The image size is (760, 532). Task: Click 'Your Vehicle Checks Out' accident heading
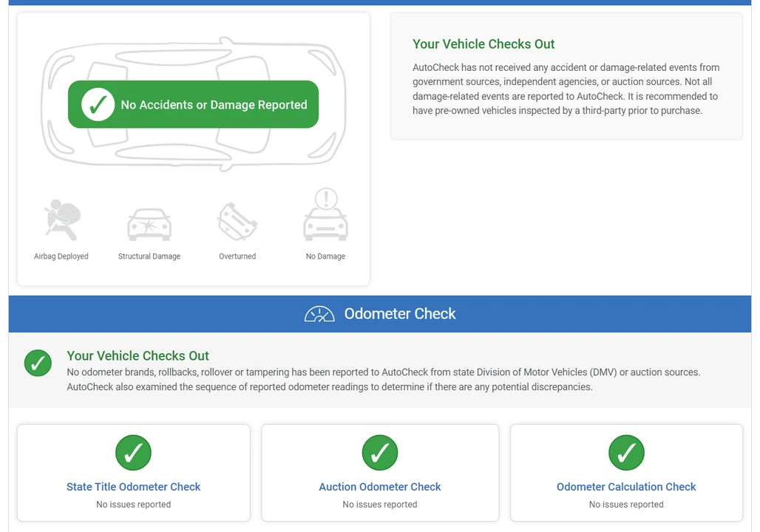[484, 44]
